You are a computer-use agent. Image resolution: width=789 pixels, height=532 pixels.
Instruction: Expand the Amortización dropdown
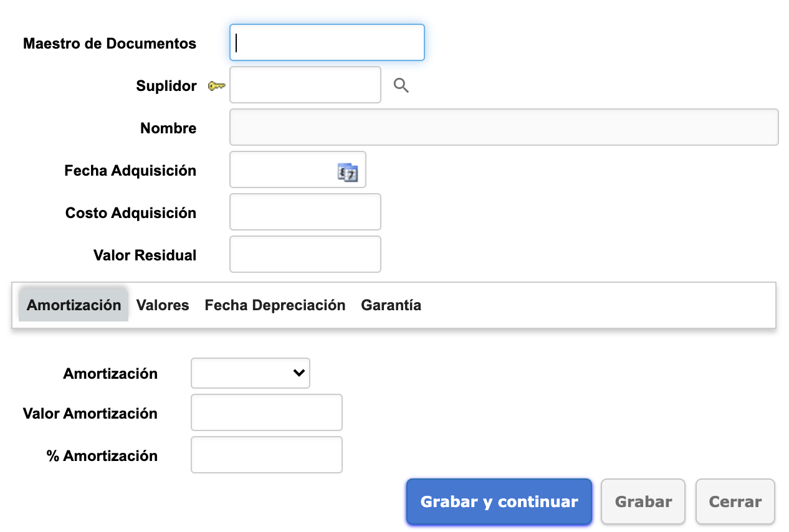[x=250, y=373]
